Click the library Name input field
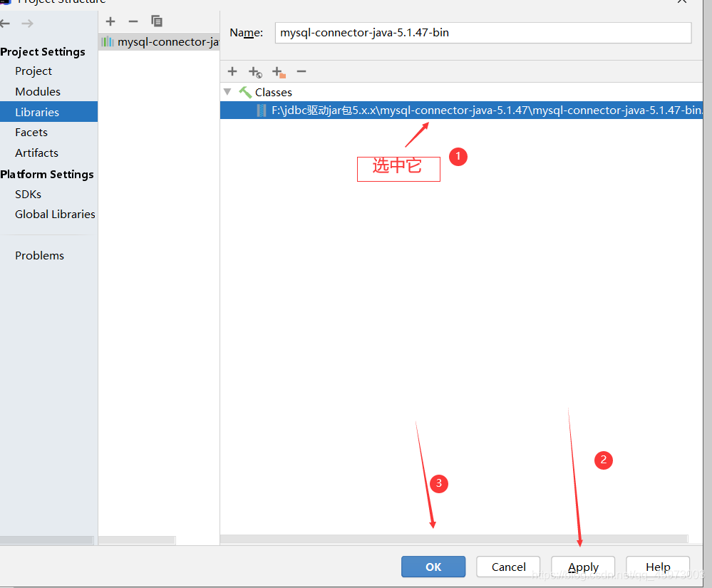This screenshot has height=588, width=712. [x=483, y=33]
